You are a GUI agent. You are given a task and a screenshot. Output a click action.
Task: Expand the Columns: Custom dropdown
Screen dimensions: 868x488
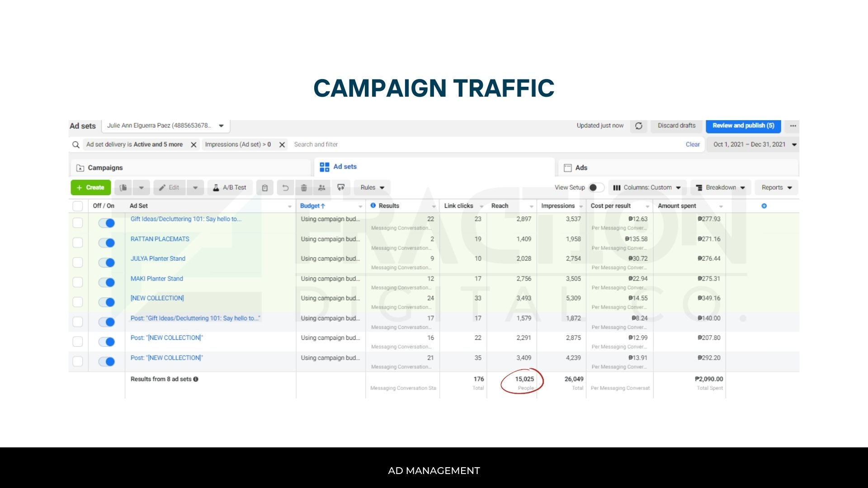[x=647, y=188]
